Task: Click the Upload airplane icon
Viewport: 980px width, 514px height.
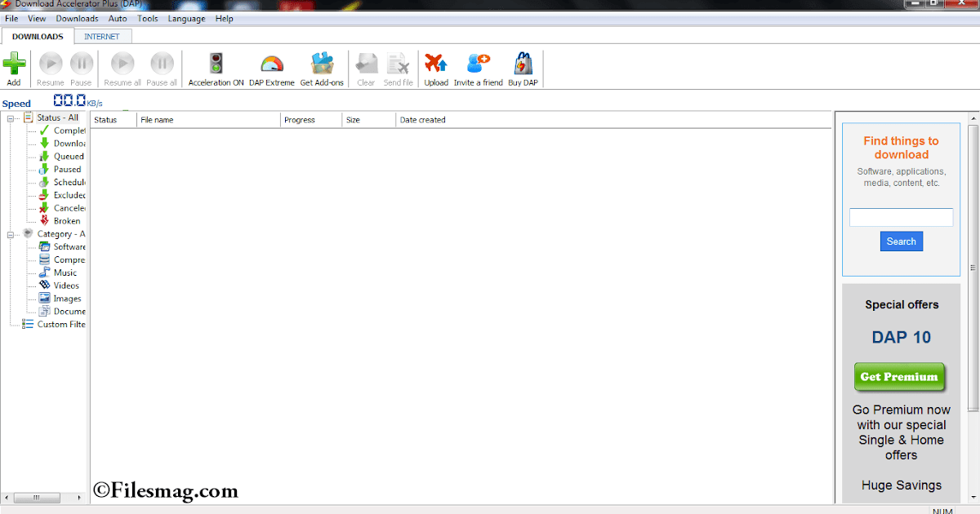Action: [x=436, y=64]
